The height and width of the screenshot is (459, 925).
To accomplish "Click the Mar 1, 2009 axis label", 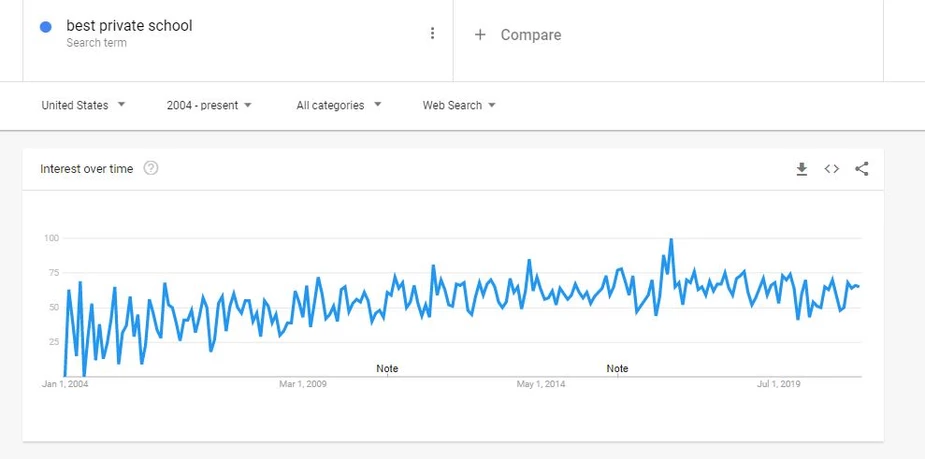I will 303,384.
